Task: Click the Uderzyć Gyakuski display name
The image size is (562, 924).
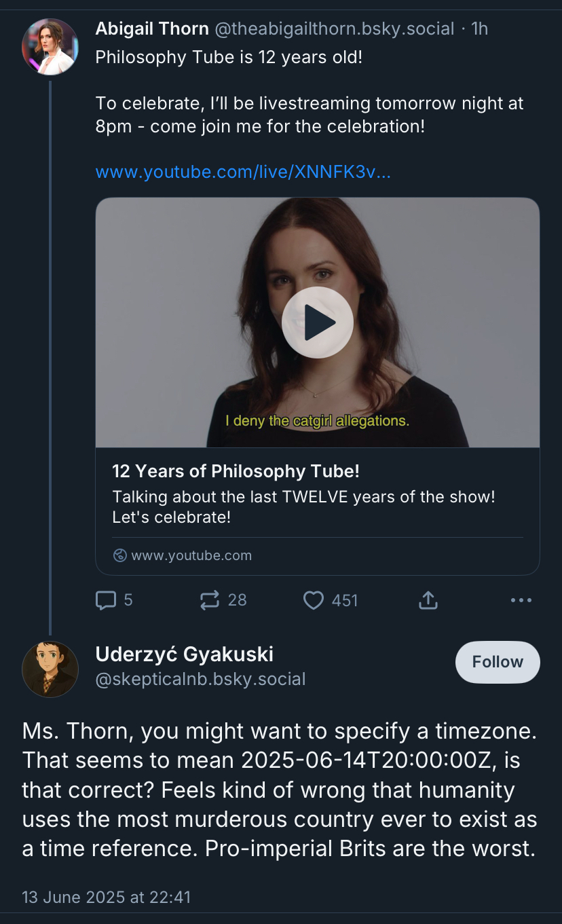Action: [185, 654]
